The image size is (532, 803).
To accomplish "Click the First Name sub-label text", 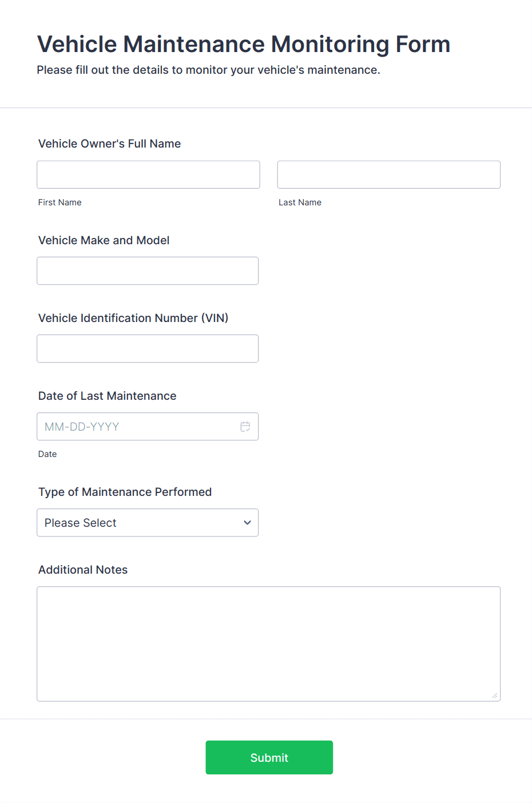I will 60,202.
